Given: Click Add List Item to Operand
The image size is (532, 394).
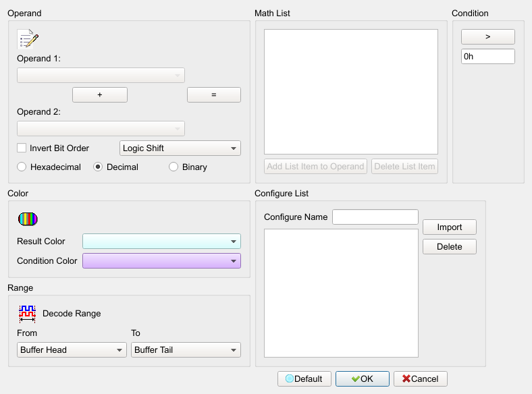Looking at the screenshot, I should tap(315, 167).
